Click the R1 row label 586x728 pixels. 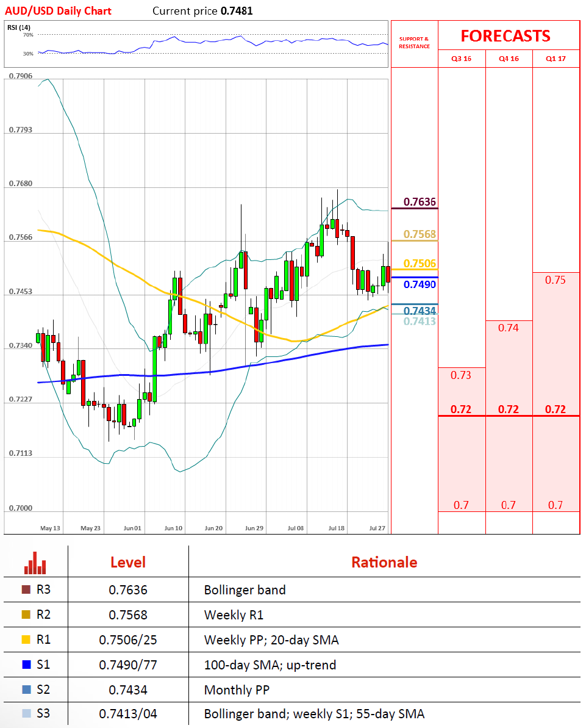pos(43,640)
